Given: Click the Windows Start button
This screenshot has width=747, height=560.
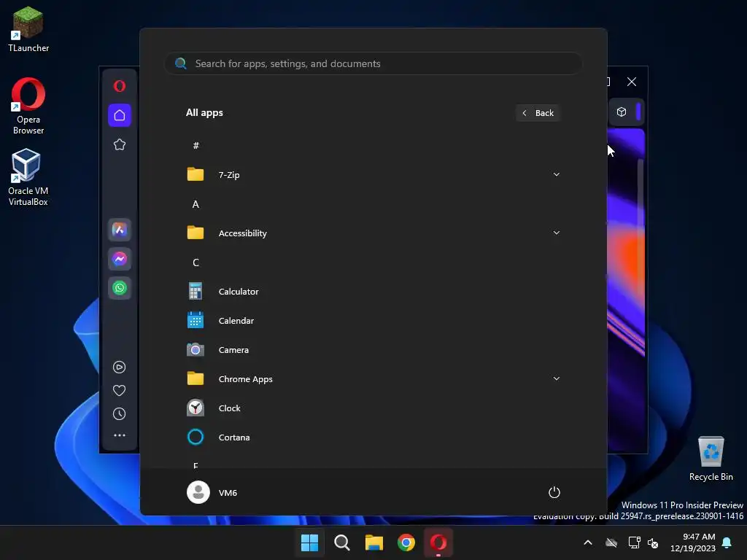Looking at the screenshot, I should pos(309,542).
